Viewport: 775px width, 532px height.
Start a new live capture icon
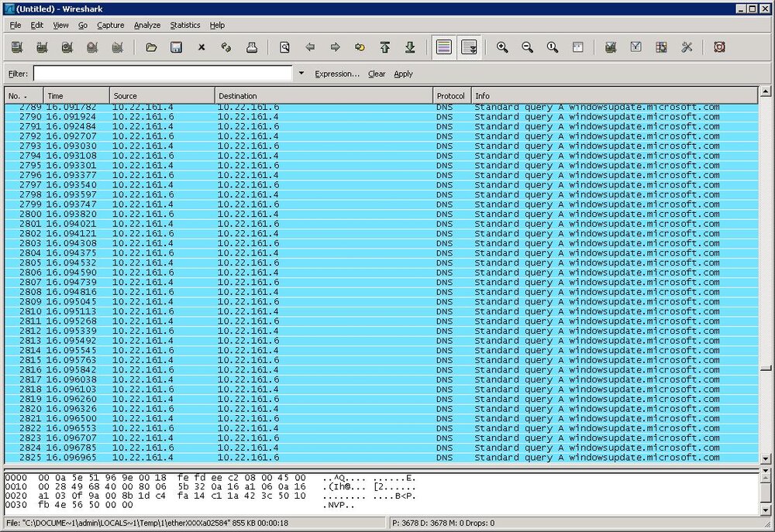(x=67, y=47)
